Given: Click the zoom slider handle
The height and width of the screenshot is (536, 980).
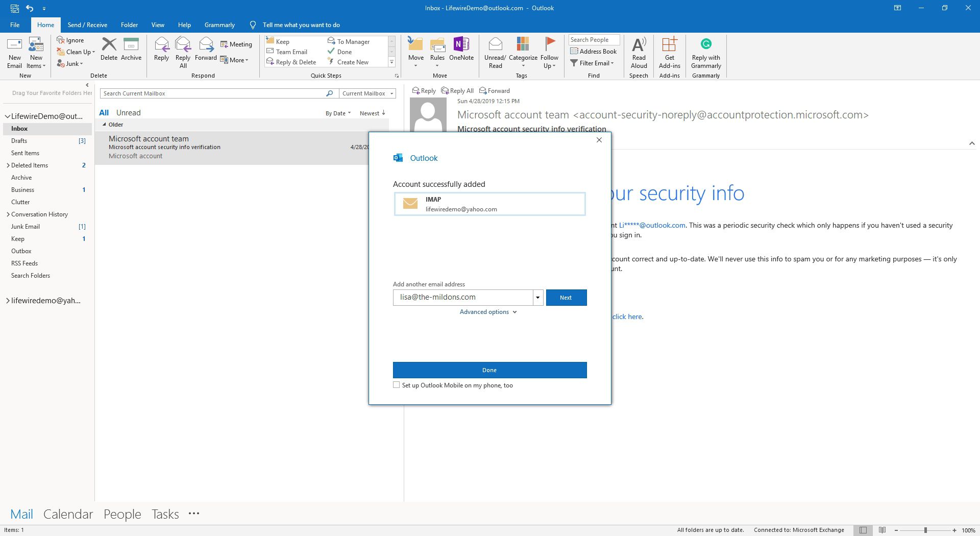Looking at the screenshot, I should pos(925,530).
